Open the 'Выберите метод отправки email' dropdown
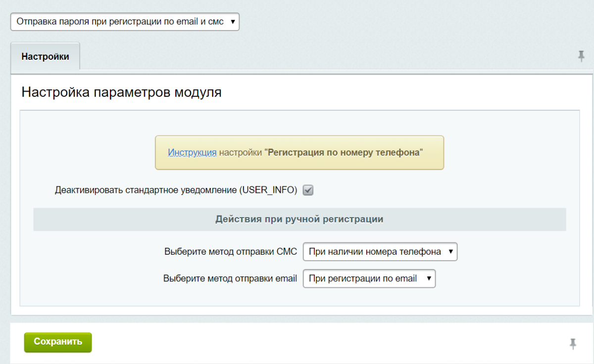 (369, 278)
